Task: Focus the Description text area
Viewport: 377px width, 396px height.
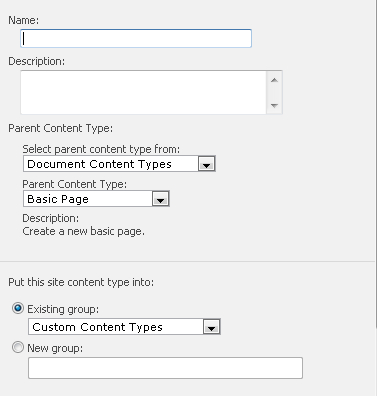Action: [x=144, y=92]
